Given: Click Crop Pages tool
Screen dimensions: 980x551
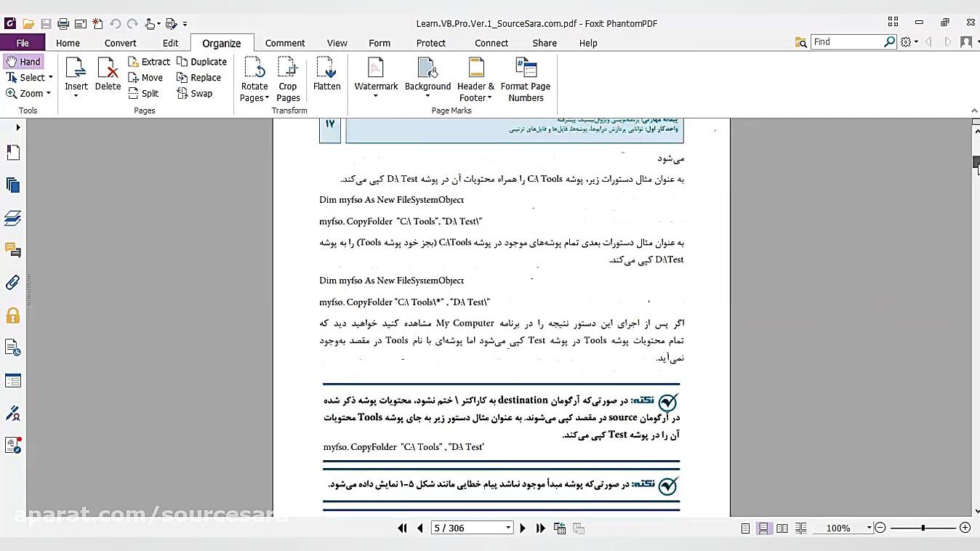Looking at the screenshot, I should point(288,79).
